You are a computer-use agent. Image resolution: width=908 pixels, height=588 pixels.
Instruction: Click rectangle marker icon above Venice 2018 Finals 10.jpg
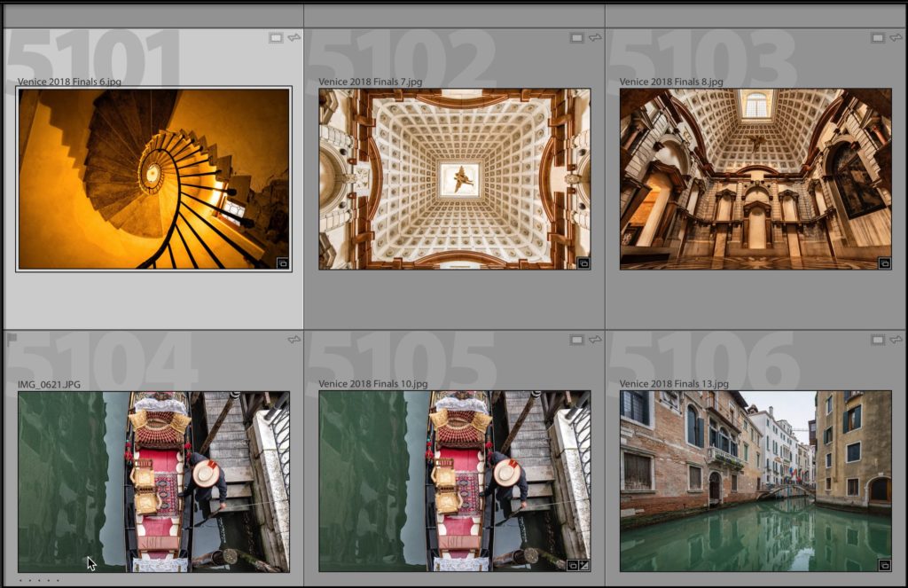click(576, 340)
